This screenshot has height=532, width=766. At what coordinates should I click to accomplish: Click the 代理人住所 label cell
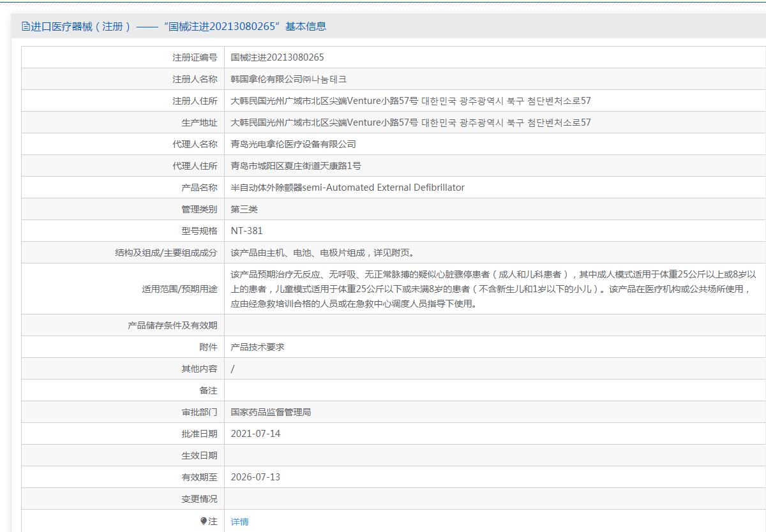123,166
